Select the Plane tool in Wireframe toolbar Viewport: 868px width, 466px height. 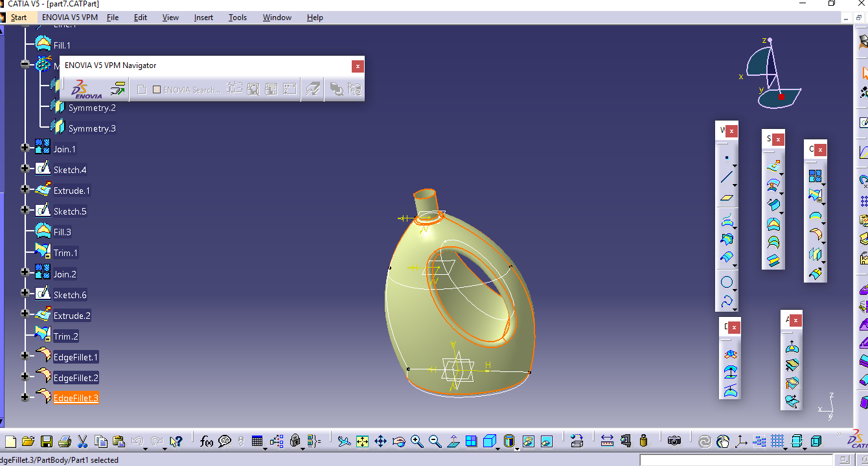(x=727, y=197)
